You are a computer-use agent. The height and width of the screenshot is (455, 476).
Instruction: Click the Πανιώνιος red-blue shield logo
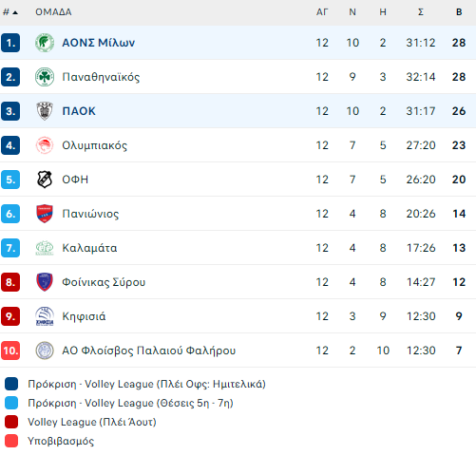[x=45, y=214]
